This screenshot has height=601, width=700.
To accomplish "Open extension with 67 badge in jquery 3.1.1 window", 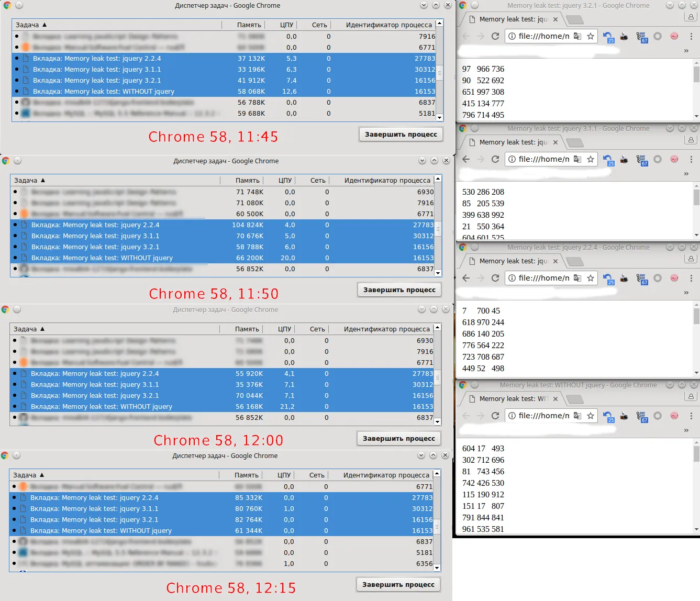I will [x=642, y=160].
